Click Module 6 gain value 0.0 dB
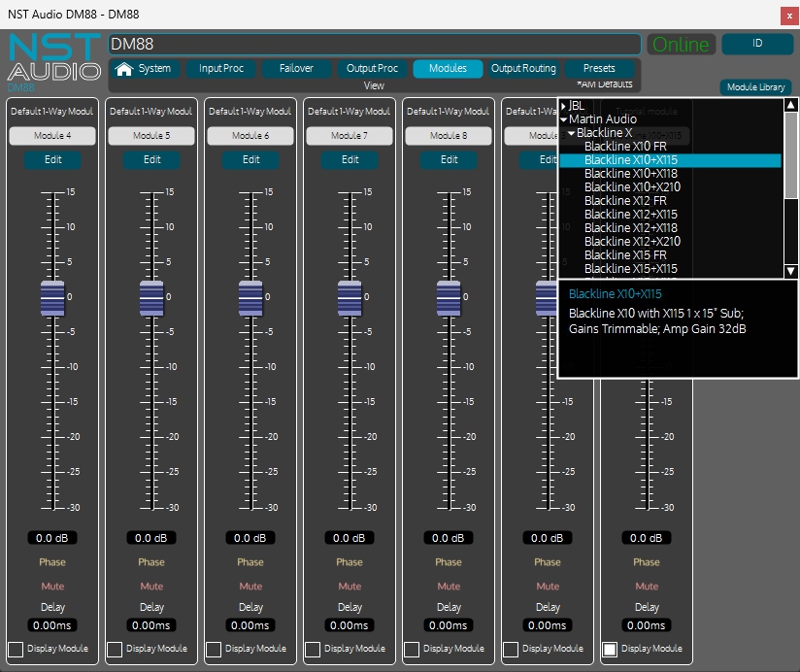The height and width of the screenshot is (672, 800). pos(250,538)
